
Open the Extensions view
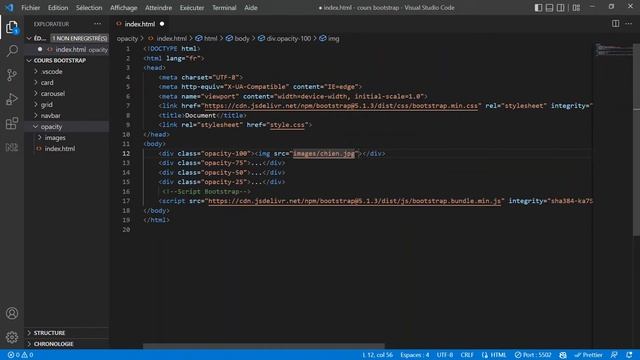coord(12,123)
